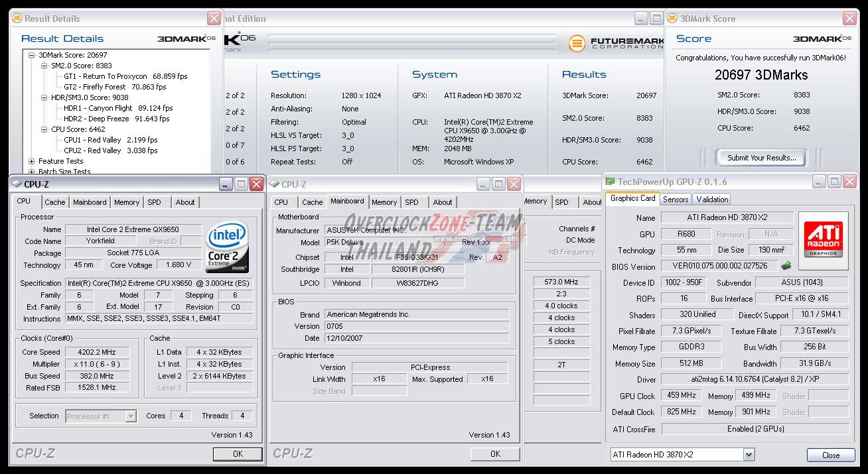
Task: Click the Core Voltage value 1.680 V
Action: pos(179,265)
